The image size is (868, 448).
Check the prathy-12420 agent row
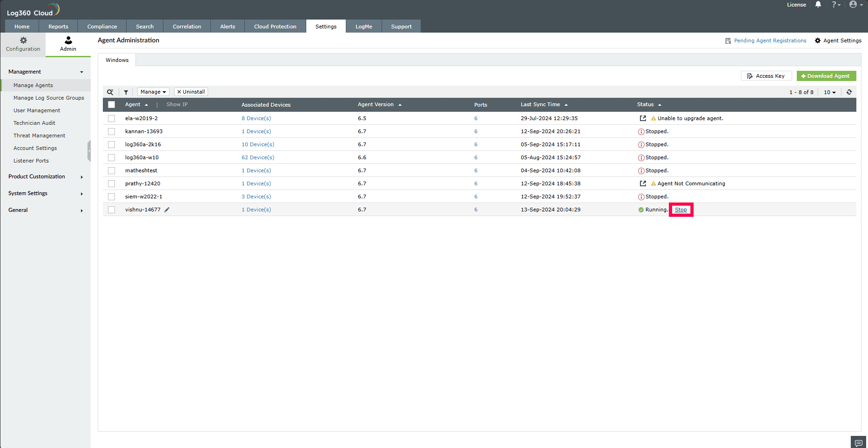click(111, 184)
